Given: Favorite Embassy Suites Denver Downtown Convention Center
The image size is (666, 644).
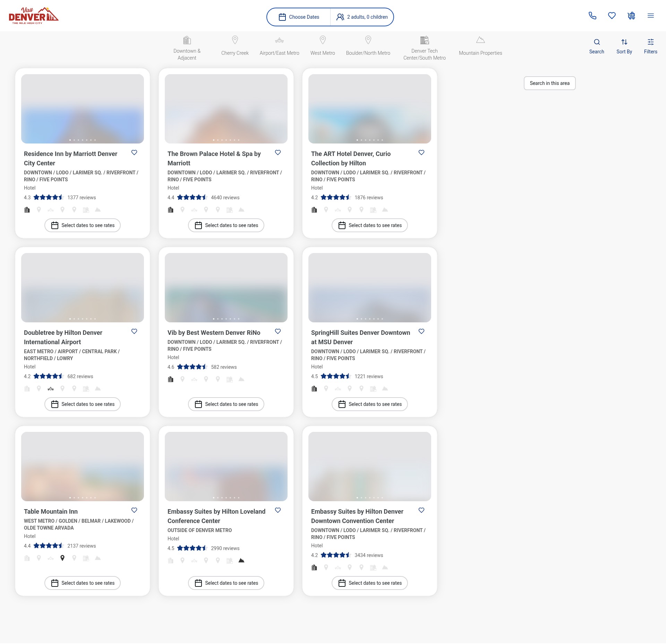Looking at the screenshot, I should pyautogui.click(x=421, y=510).
